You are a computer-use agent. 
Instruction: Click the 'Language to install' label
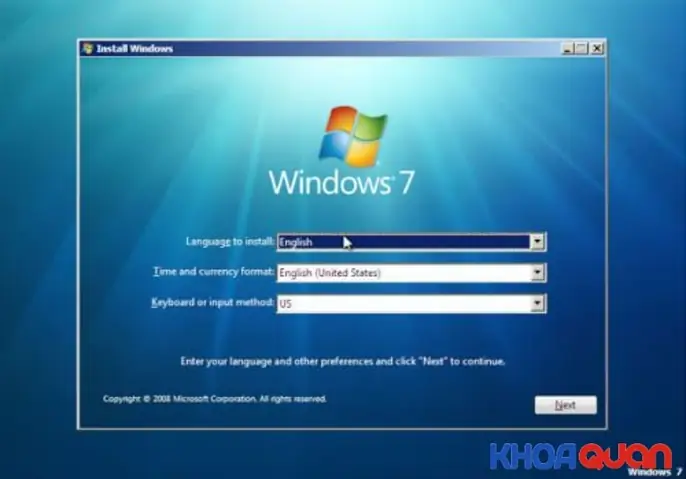(x=230, y=241)
